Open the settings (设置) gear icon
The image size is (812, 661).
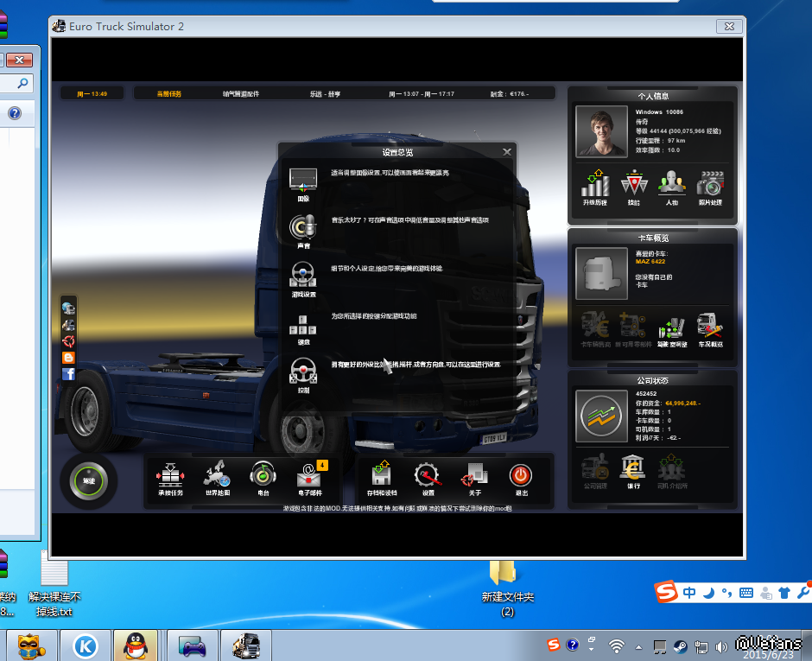(x=428, y=475)
